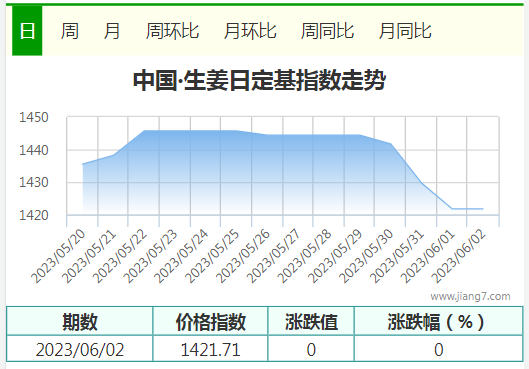Click the chart title 中国·生姜日定基指数走势
The height and width of the screenshot is (369, 529).
[x=259, y=80]
